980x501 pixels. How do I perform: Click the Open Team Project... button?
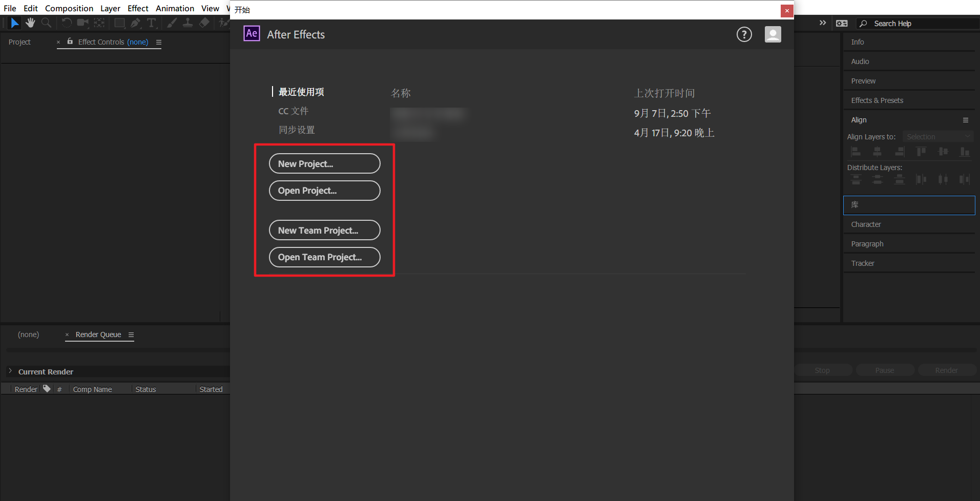(325, 257)
